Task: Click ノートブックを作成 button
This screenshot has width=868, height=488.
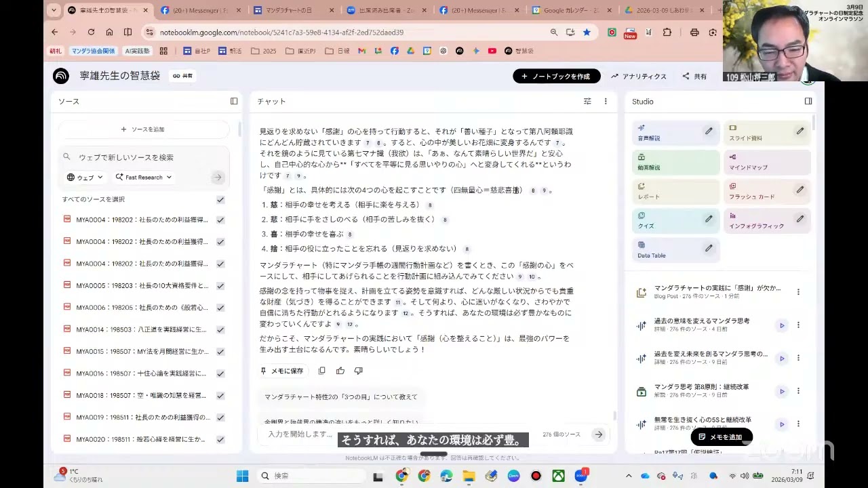Action: [x=556, y=76]
